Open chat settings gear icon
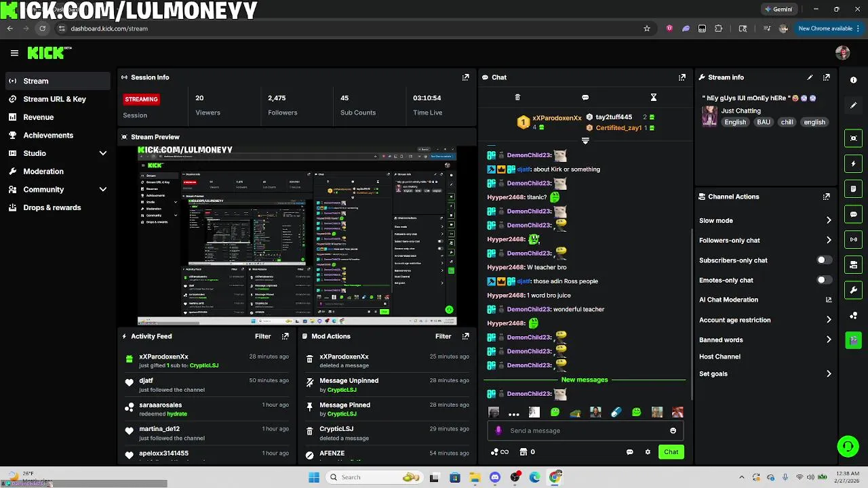The width and height of the screenshot is (868, 488). (x=648, y=452)
